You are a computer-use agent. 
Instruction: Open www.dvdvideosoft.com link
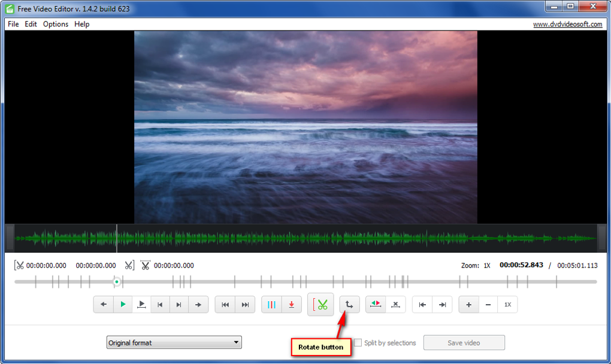[x=567, y=24]
